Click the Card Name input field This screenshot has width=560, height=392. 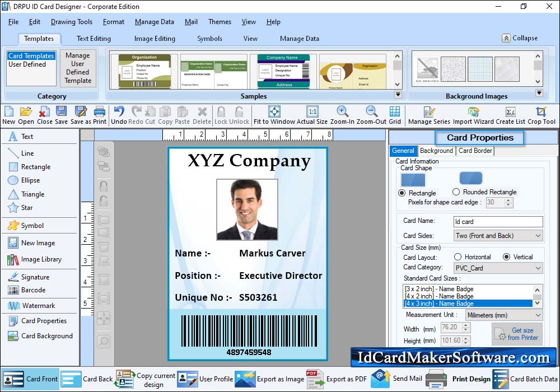(498, 222)
